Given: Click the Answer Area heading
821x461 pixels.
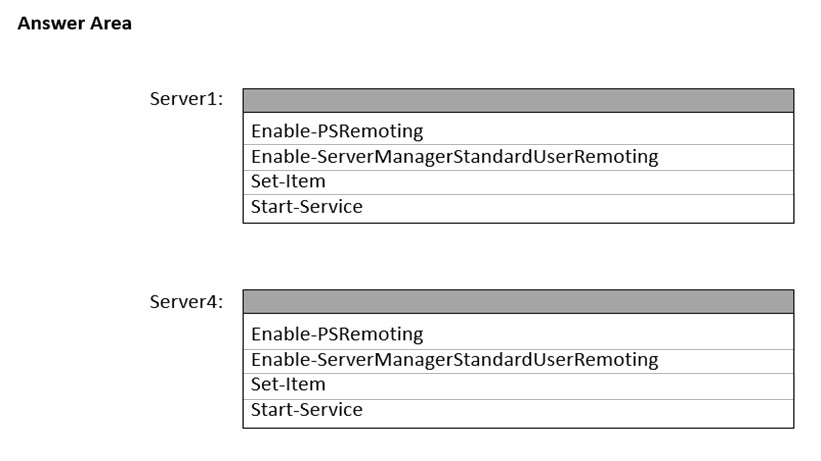Looking at the screenshot, I should click(75, 23).
